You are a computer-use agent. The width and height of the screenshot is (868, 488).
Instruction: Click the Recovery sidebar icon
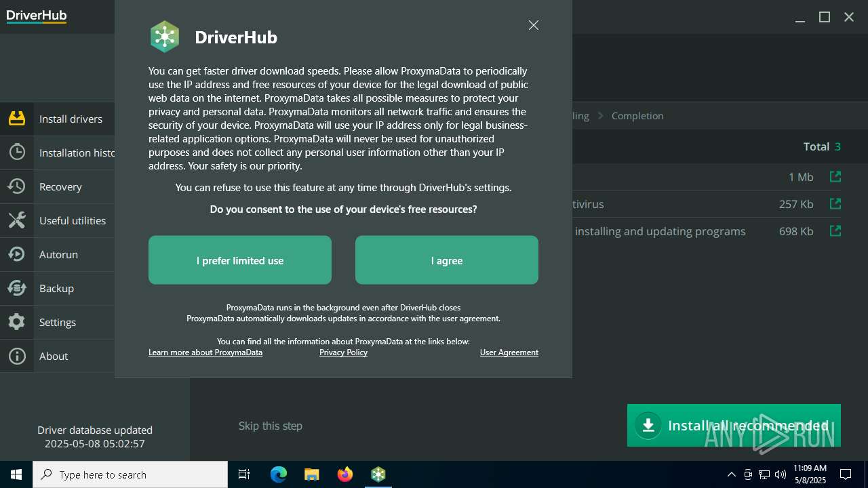point(17,186)
